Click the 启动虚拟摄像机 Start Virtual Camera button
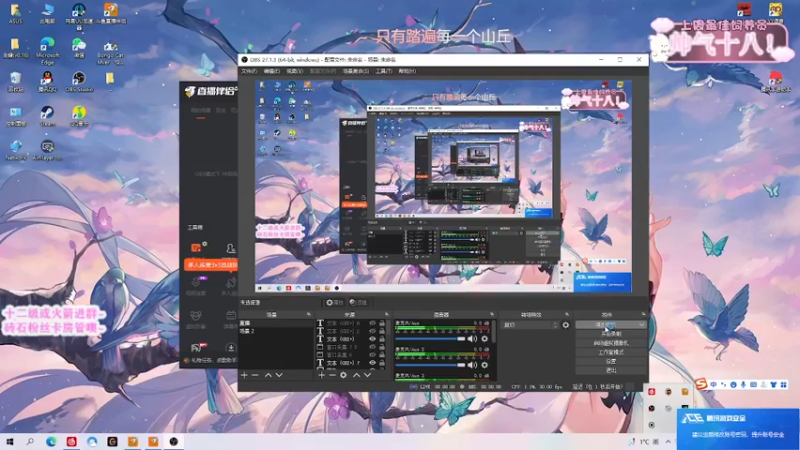The image size is (800, 450). 611,343
